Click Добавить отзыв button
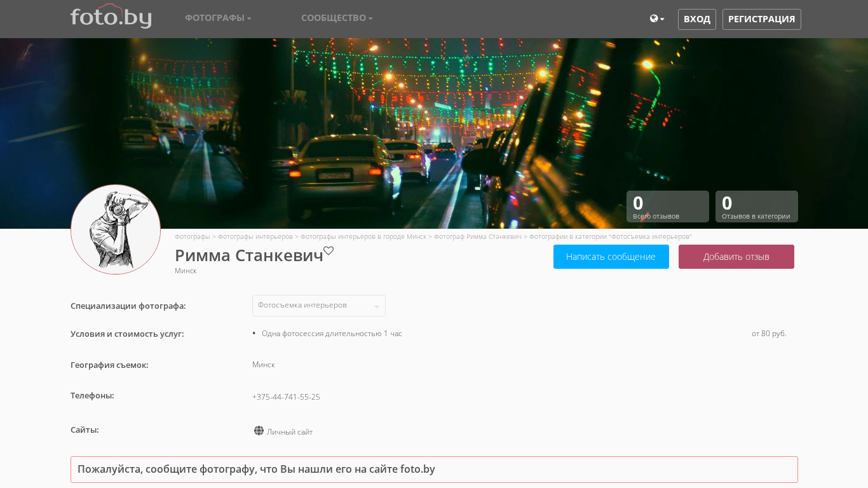This screenshot has height=488, width=868. tap(736, 257)
